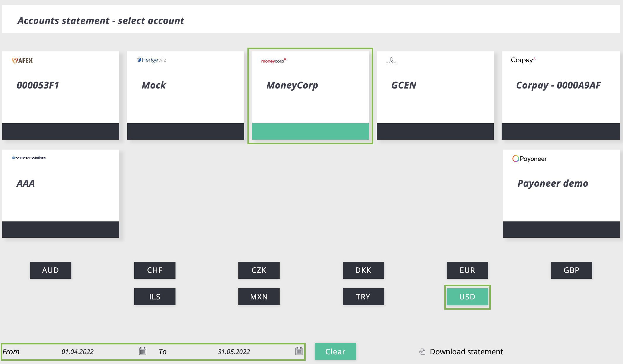The width and height of the screenshot is (623, 364).
Task: Click the Hedgewiz logo icon
Action: (152, 60)
